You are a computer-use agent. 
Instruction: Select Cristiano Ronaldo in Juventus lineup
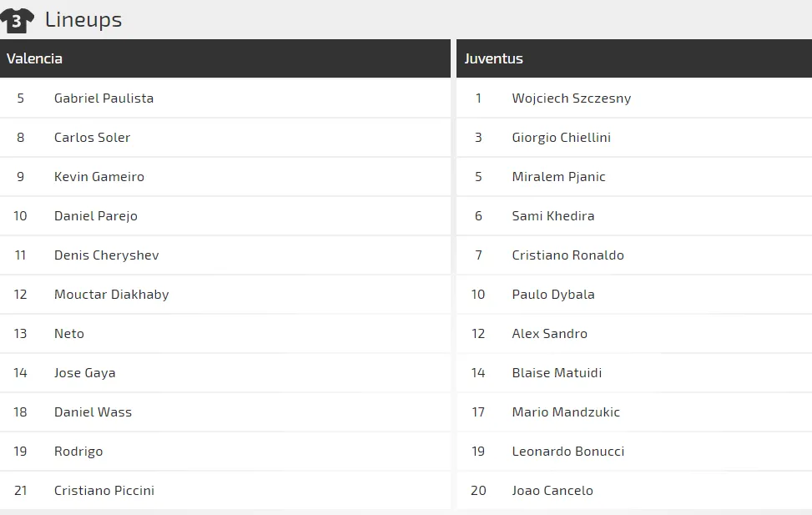567,255
